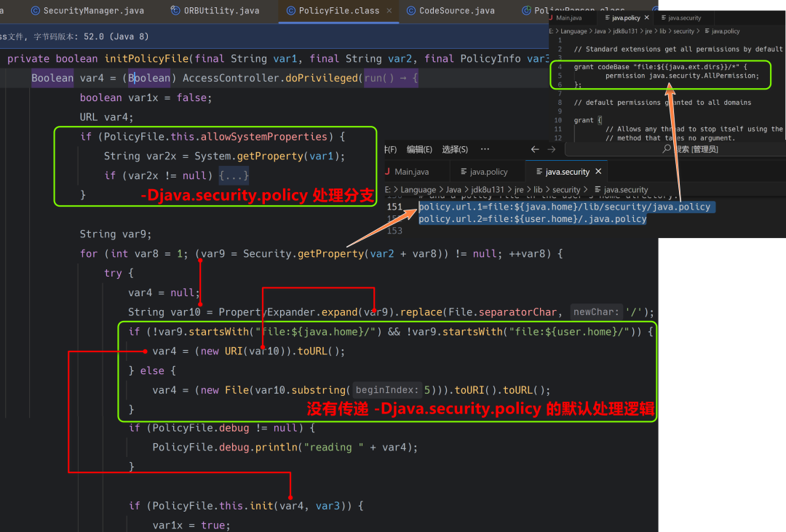Click jdk8u131 breadcrumb in lower VS Code window
This screenshot has height=532, width=786.
pos(487,189)
